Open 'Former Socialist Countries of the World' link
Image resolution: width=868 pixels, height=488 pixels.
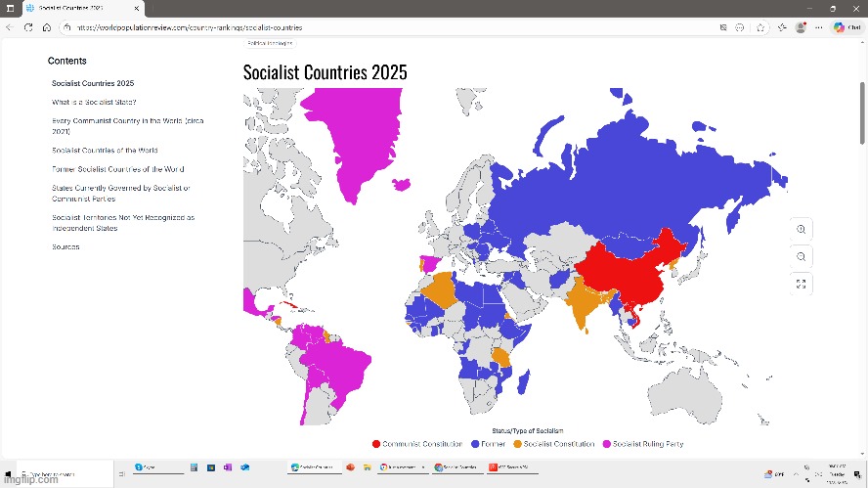tap(117, 169)
